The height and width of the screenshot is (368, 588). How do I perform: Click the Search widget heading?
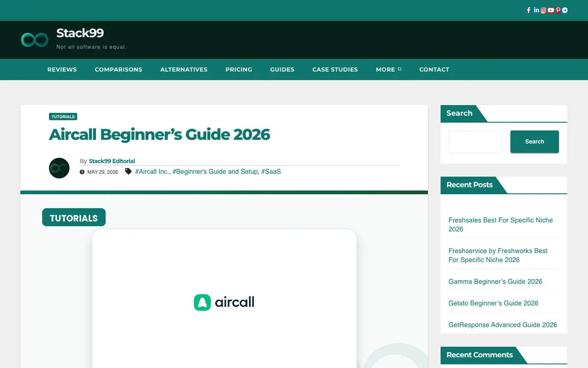point(460,113)
